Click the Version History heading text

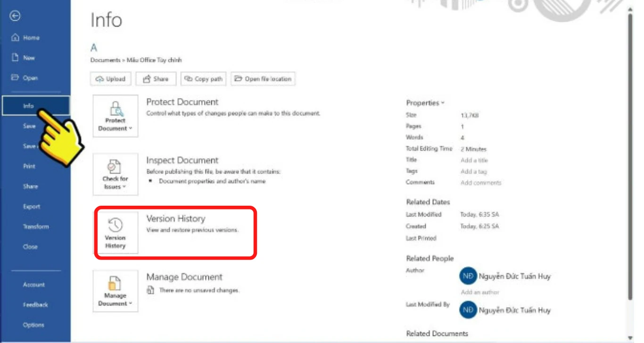176,219
